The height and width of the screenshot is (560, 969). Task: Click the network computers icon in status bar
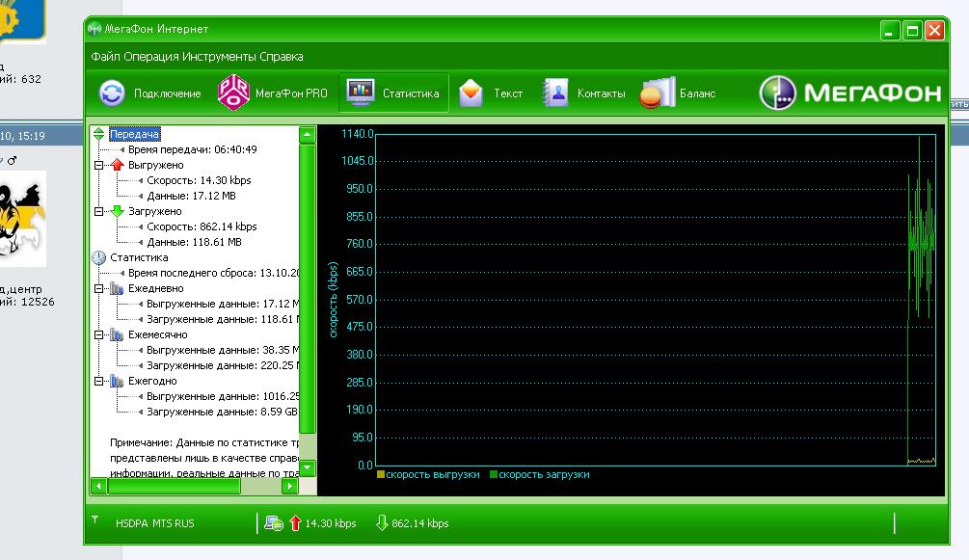[274, 523]
